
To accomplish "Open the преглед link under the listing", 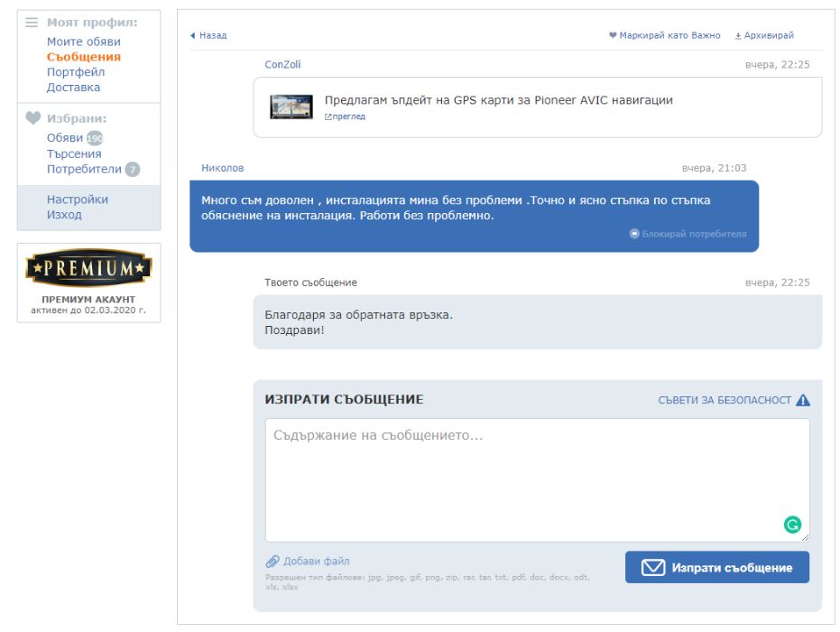I will pos(345,116).
